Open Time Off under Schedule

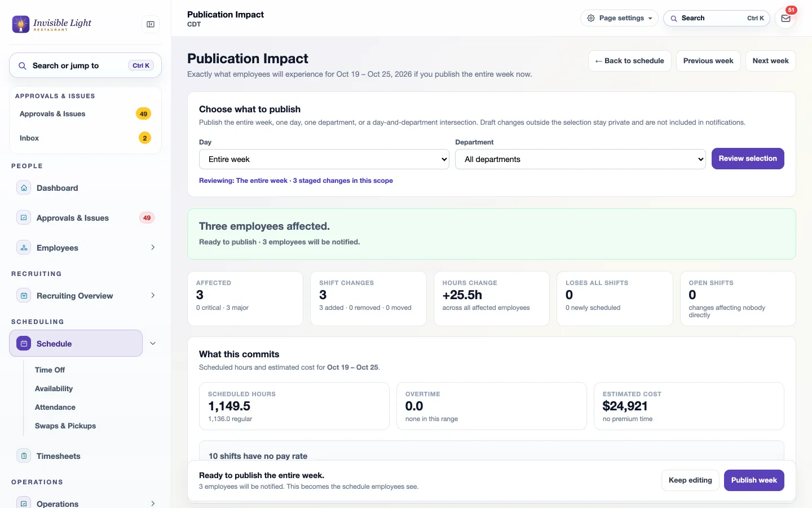pos(50,370)
